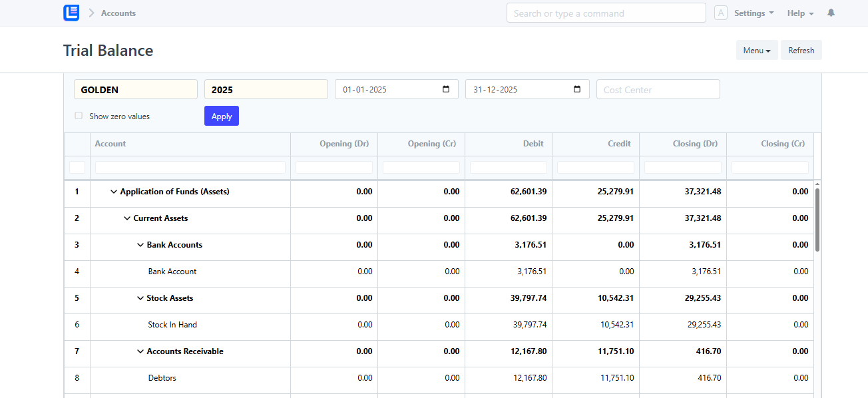Click the Bank Accounts group label

pos(174,245)
